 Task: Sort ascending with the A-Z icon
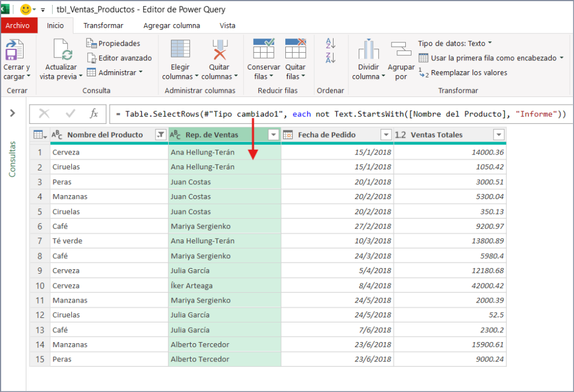331,43
